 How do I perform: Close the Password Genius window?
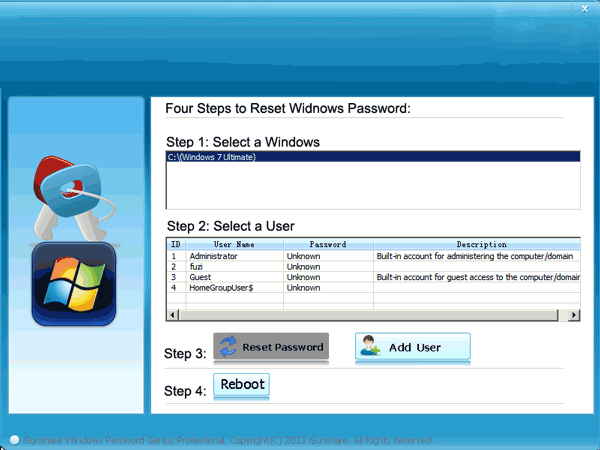[585, 8]
